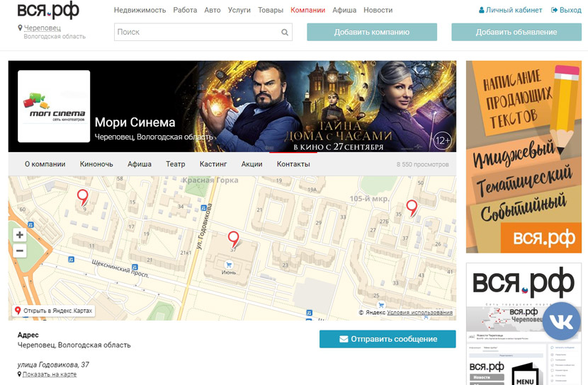Open Работа section
Viewport: 588px width, 385px height.
tap(185, 10)
